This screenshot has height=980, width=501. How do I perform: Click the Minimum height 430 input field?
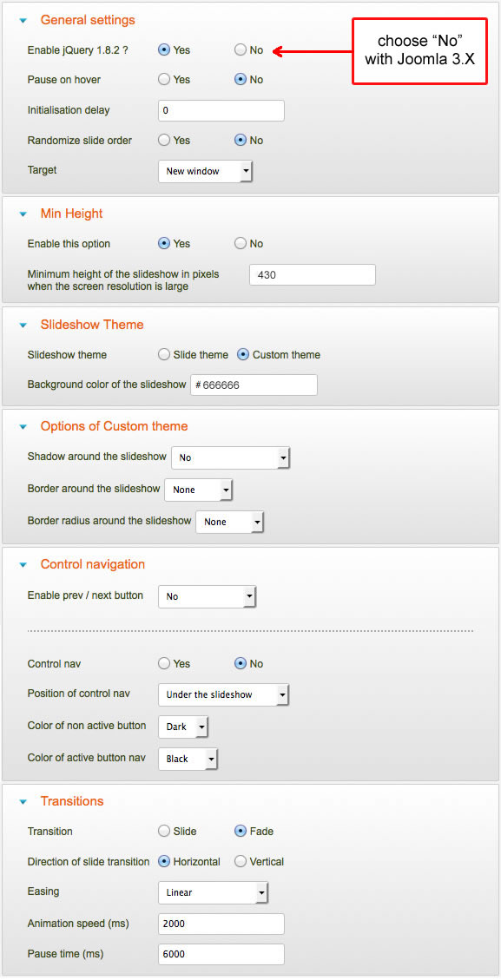pos(313,274)
